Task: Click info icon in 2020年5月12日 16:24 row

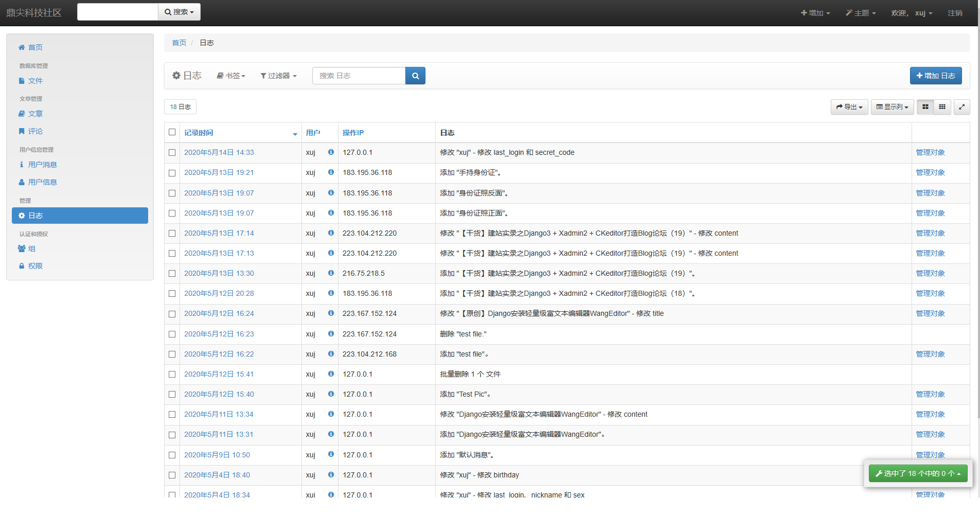Action: 331,313
